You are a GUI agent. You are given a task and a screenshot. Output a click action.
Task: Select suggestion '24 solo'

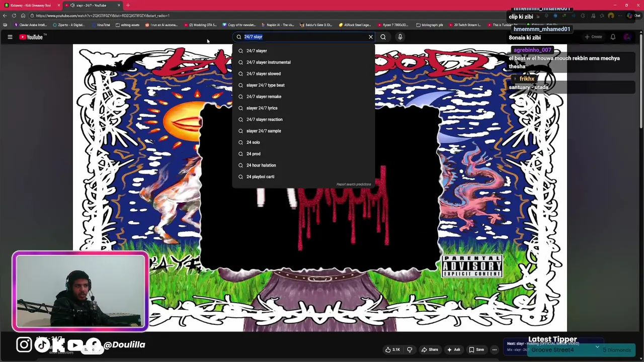(303, 142)
